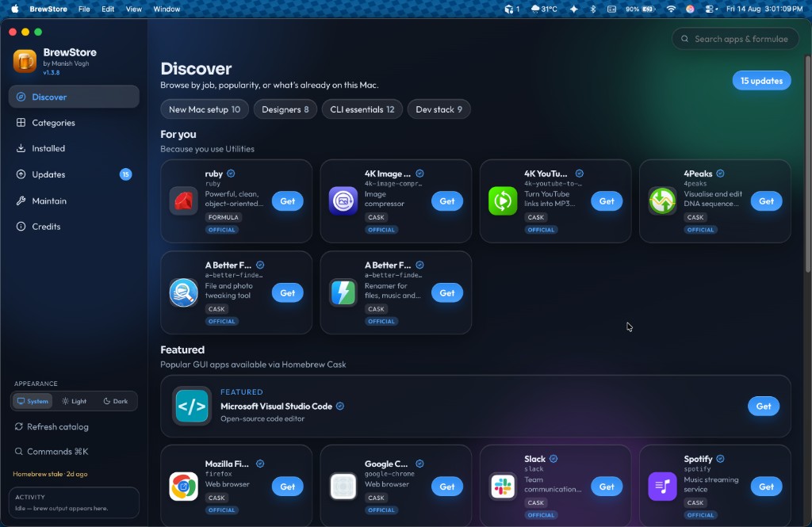The width and height of the screenshot is (812, 527).
Task: Get Microsoft Visual Studio Code
Action: pos(764,407)
